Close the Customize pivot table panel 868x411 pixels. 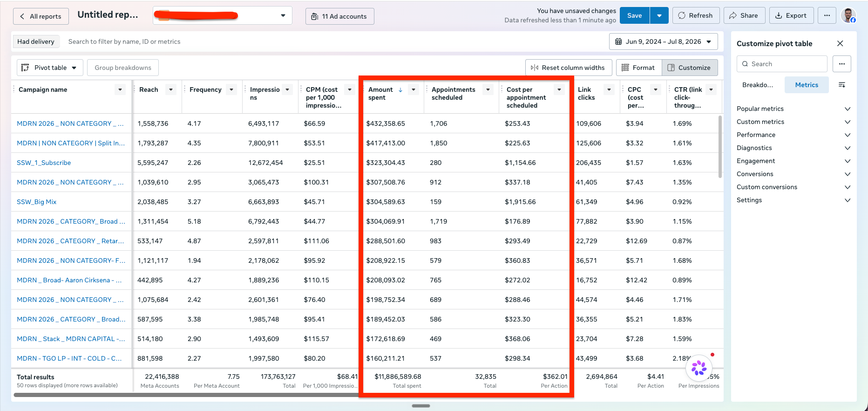tap(840, 43)
